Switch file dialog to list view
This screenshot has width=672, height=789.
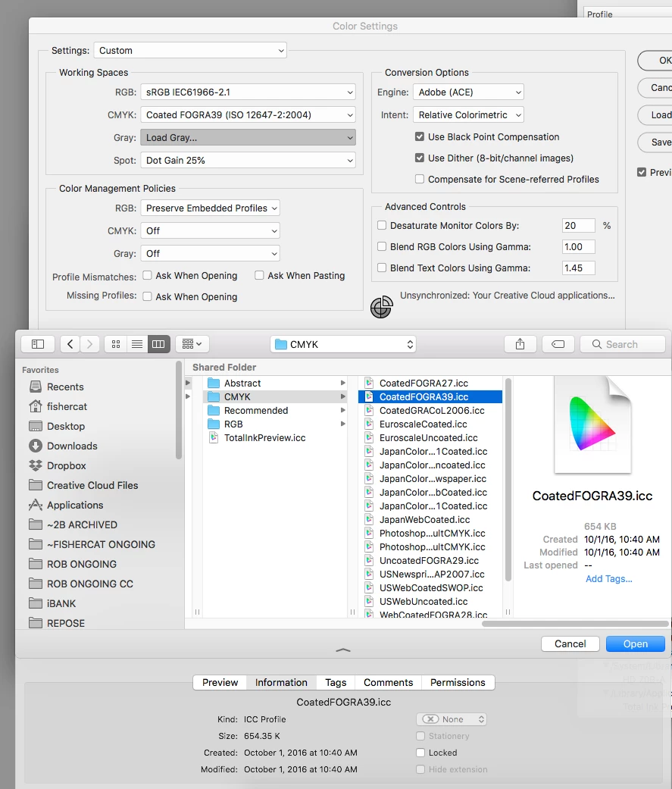pyautogui.click(x=137, y=344)
